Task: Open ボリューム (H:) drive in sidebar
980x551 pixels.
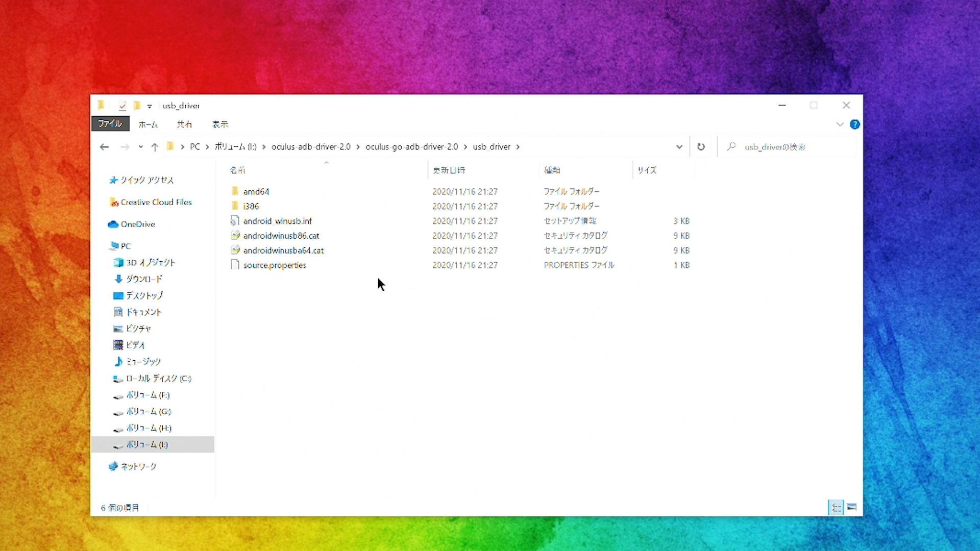Action: pyautogui.click(x=149, y=428)
